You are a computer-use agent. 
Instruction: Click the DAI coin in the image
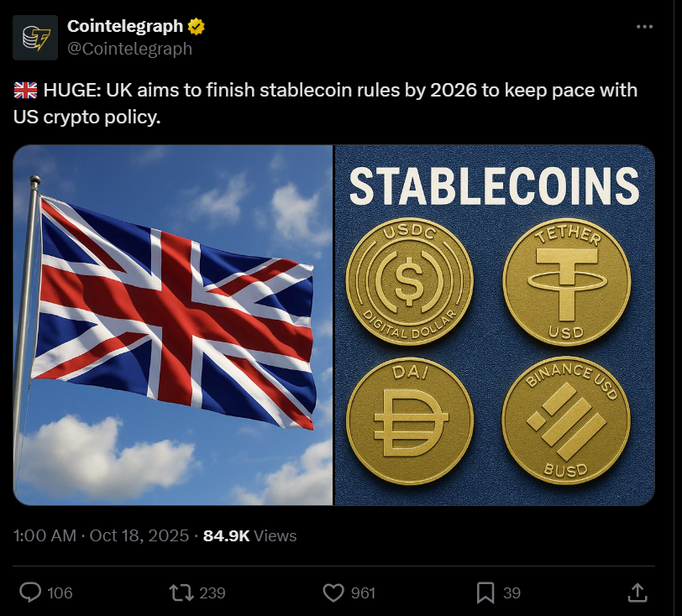[410, 422]
